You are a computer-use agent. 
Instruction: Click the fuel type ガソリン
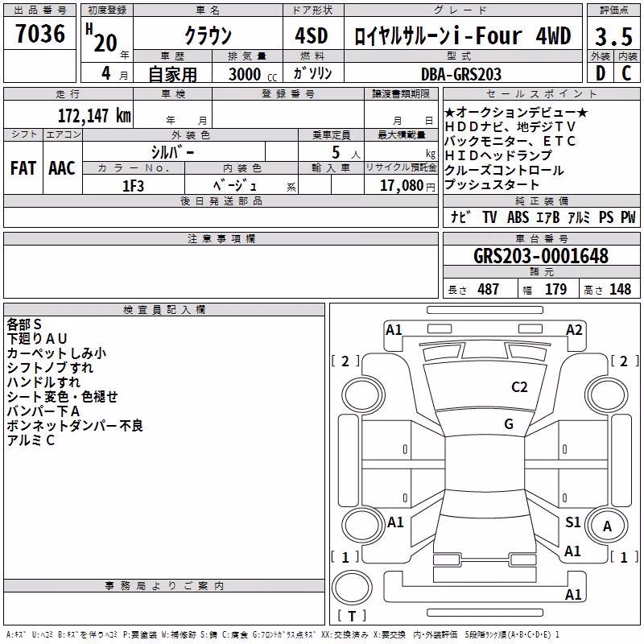pos(312,73)
